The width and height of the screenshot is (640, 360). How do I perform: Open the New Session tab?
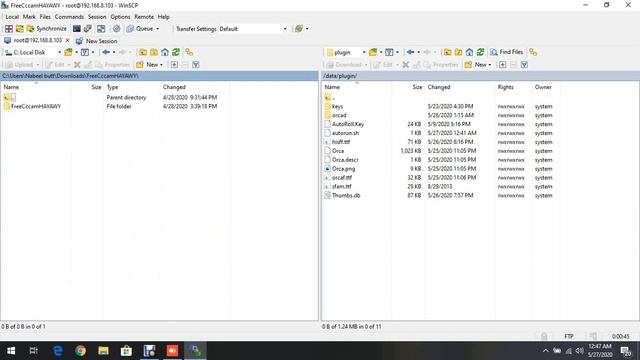(x=96, y=41)
